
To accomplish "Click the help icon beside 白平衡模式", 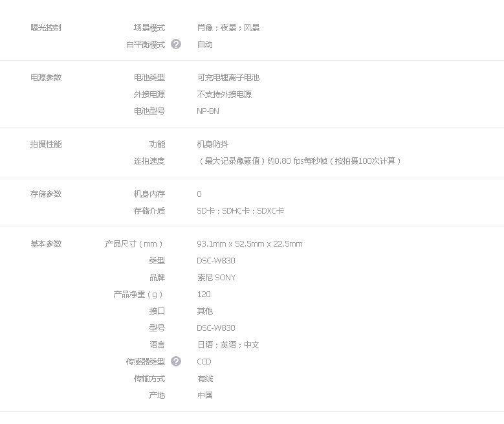I will tap(176, 45).
